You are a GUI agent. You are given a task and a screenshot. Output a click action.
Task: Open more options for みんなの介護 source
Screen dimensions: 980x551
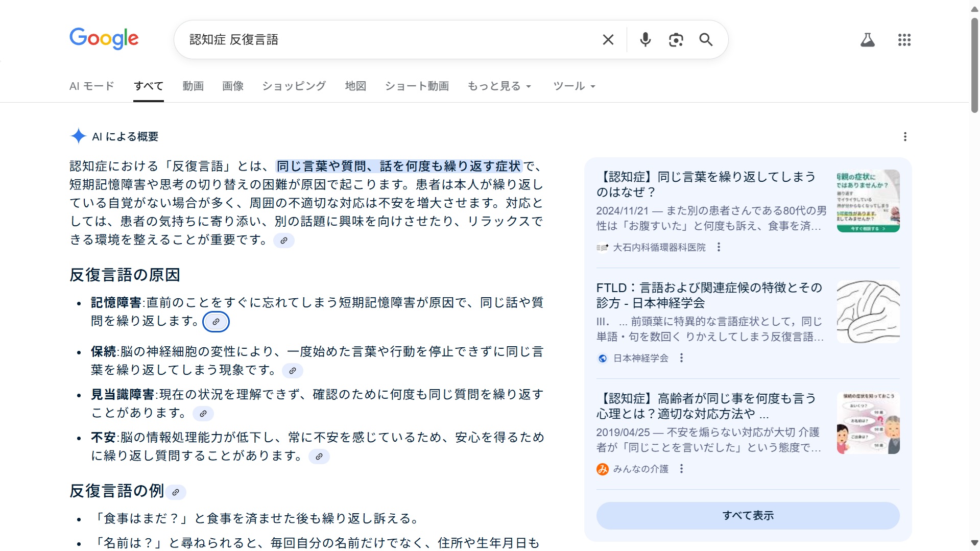tap(681, 469)
